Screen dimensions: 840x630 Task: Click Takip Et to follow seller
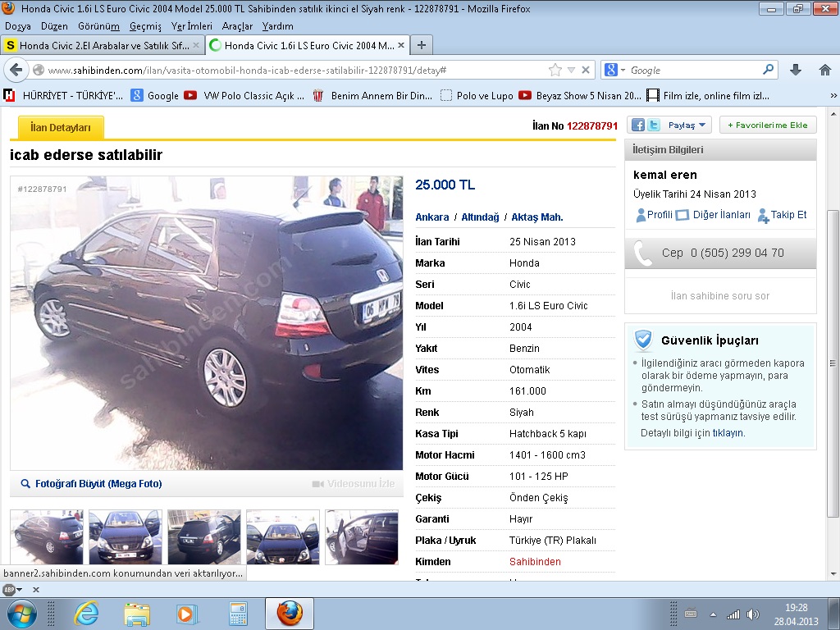click(x=782, y=215)
